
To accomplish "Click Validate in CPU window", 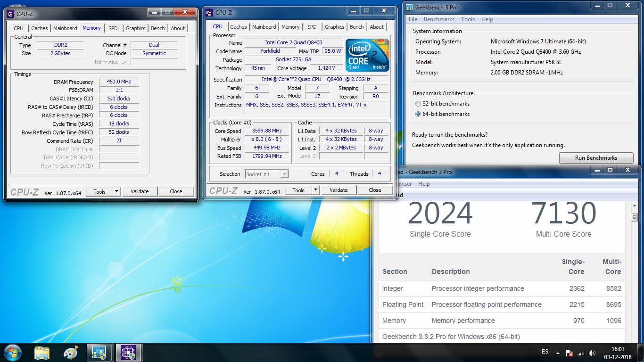I will click(x=339, y=190).
